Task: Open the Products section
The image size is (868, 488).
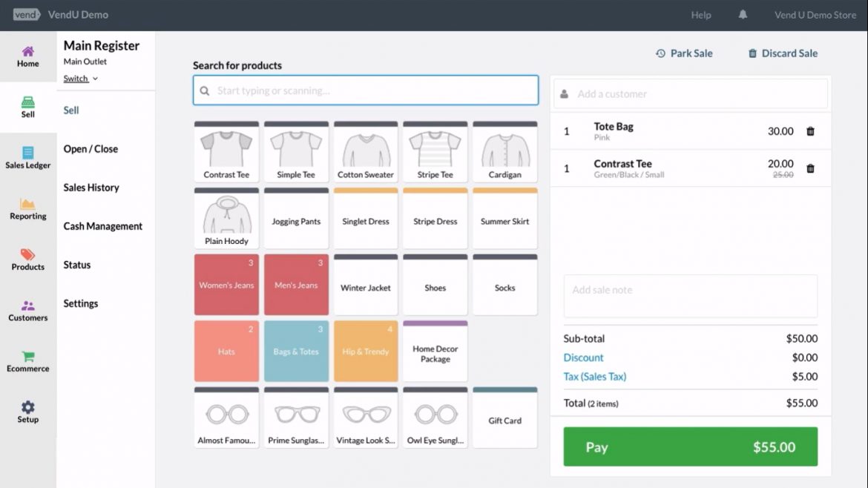Action: [x=27, y=260]
